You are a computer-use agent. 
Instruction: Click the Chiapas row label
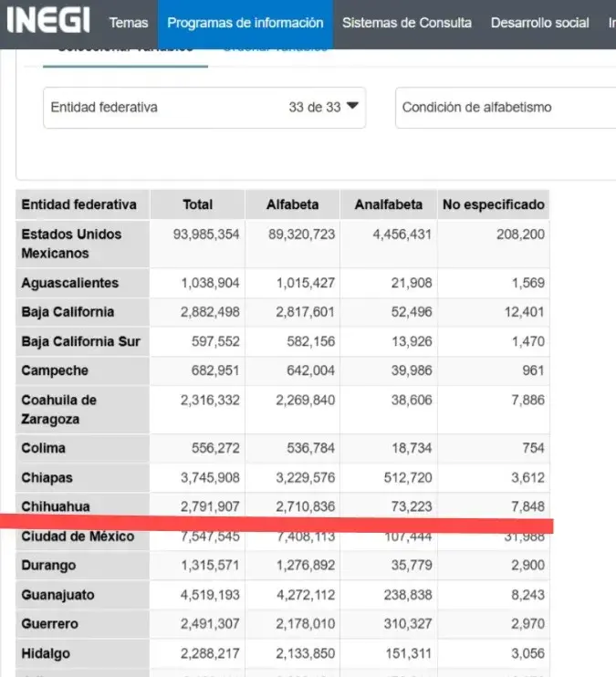[47, 477]
